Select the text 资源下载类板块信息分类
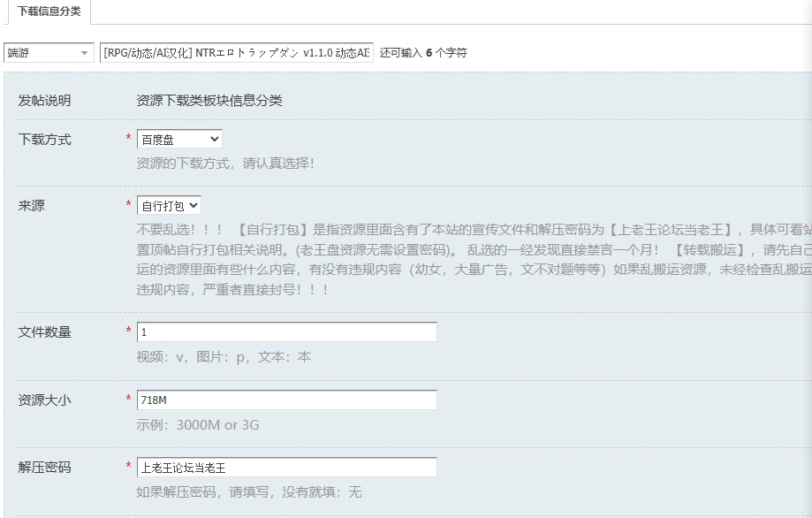Screen dimensions: 812x518 tap(209, 101)
